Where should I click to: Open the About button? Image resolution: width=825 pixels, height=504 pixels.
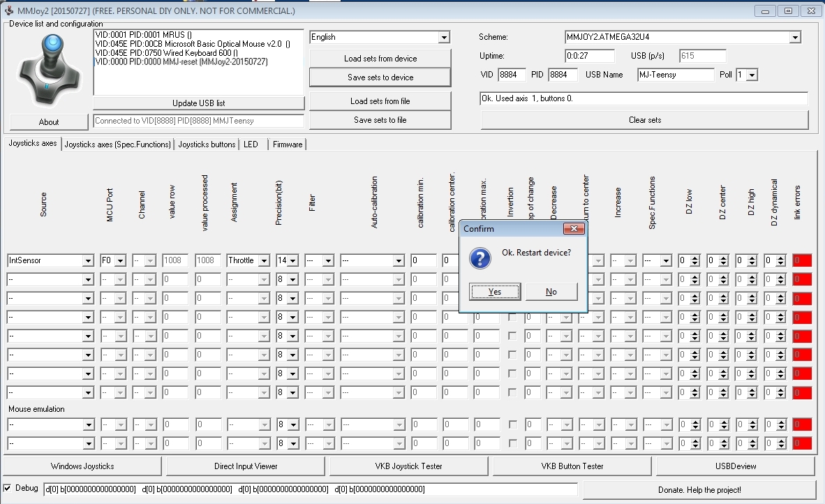pos(49,122)
